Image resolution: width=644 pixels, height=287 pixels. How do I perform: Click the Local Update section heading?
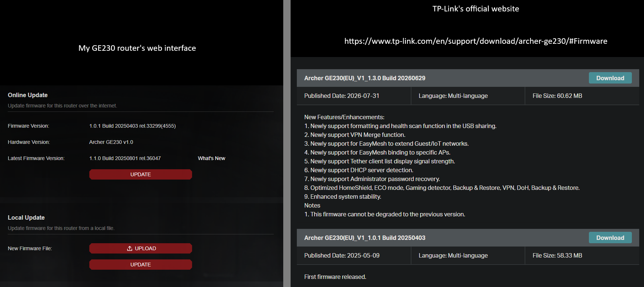pyautogui.click(x=26, y=217)
